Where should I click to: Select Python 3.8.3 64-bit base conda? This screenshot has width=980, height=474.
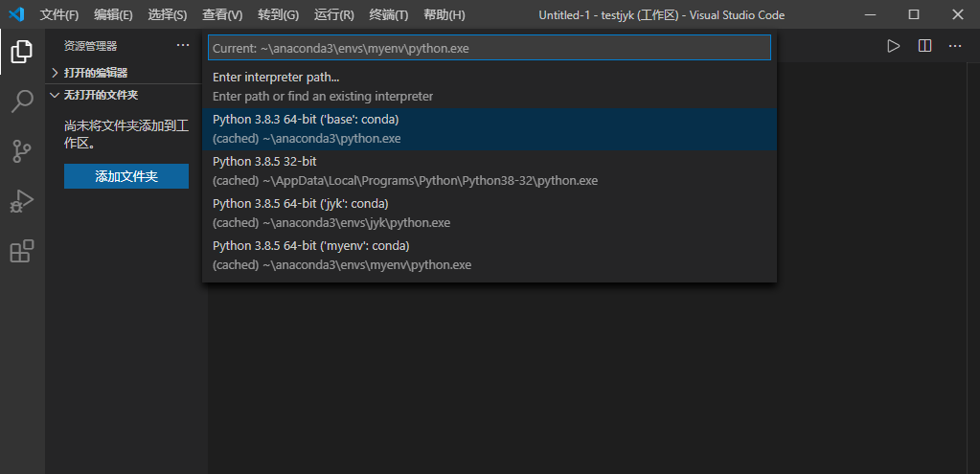click(x=490, y=129)
